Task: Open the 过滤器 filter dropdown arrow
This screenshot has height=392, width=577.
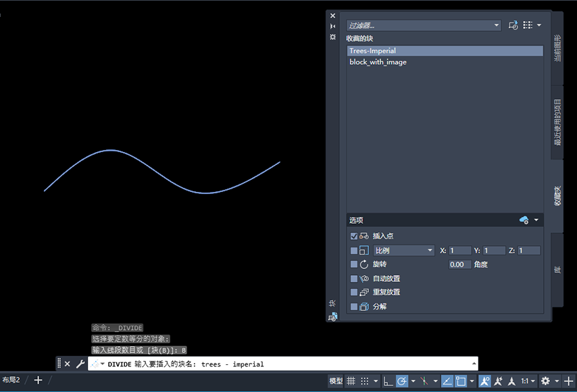Action: pos(497,25)
